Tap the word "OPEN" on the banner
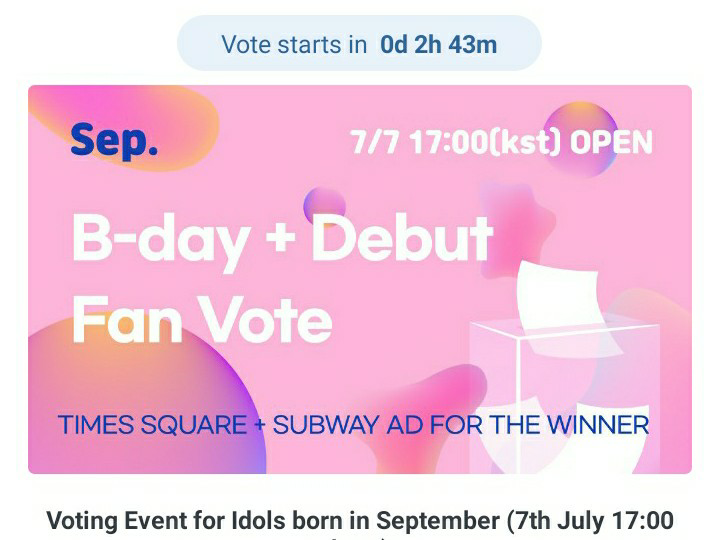 610,142
